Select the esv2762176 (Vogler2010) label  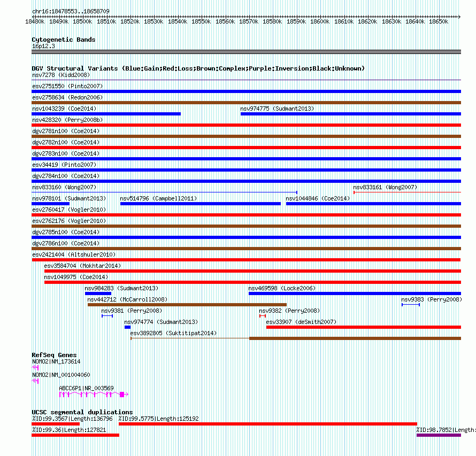(x=69, y=221)
